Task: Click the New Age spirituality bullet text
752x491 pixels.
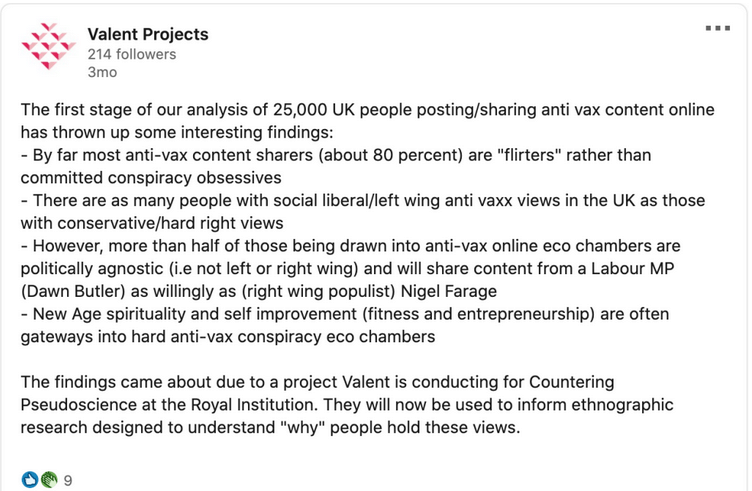Action: pyautogui.click(x=117, y=315)
